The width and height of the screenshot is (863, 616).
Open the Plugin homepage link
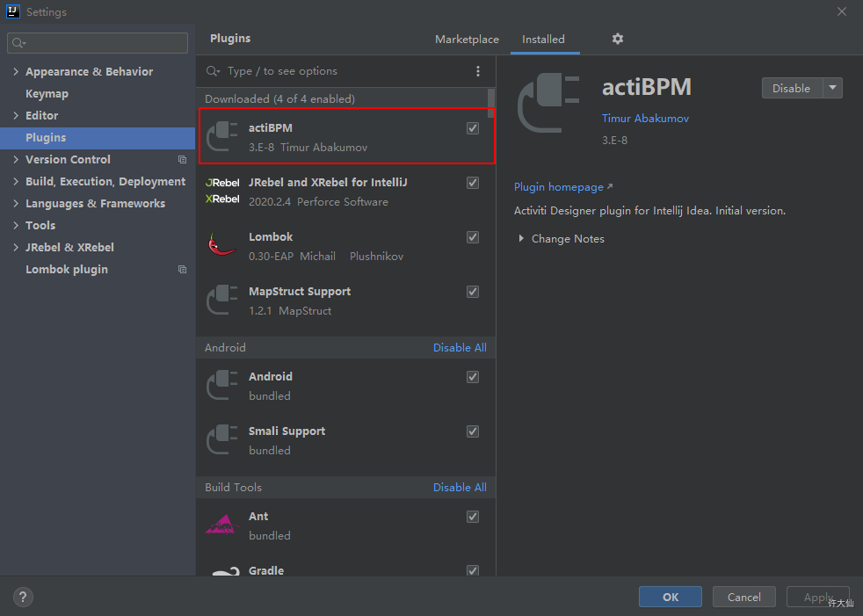[x=559, y=187]
